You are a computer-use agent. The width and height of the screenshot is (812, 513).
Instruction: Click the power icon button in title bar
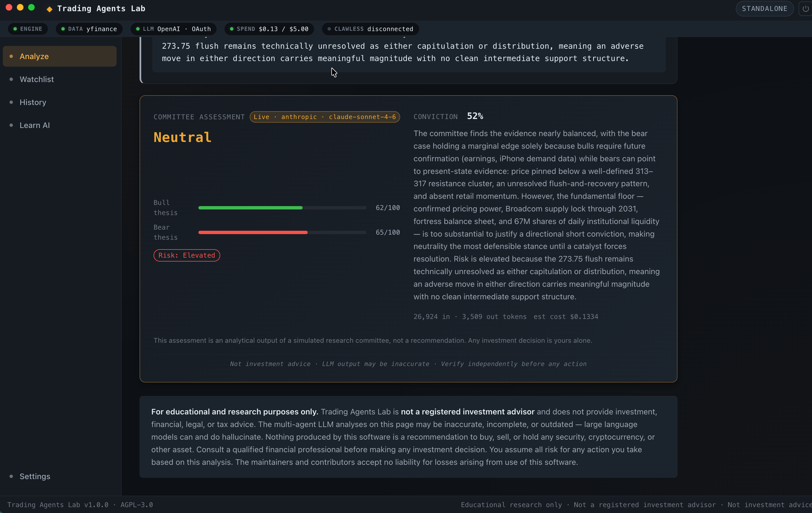pyautogui.click(x=806, y=9)
